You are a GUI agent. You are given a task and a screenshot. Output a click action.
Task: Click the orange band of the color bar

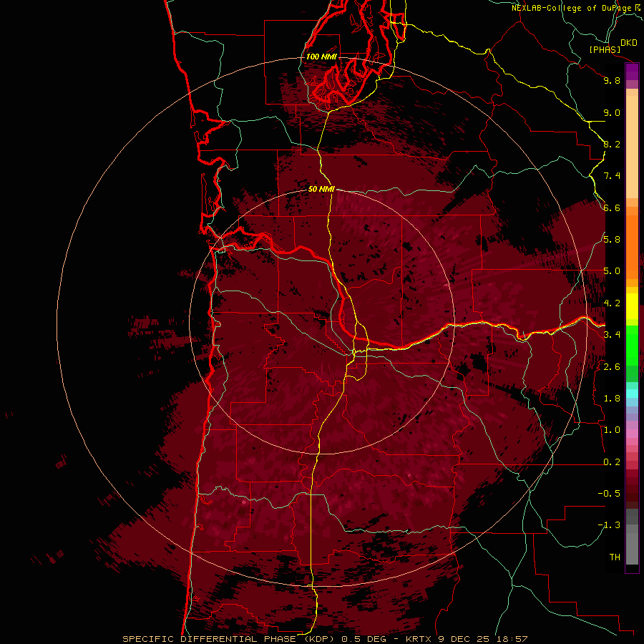tap(632, 246)
